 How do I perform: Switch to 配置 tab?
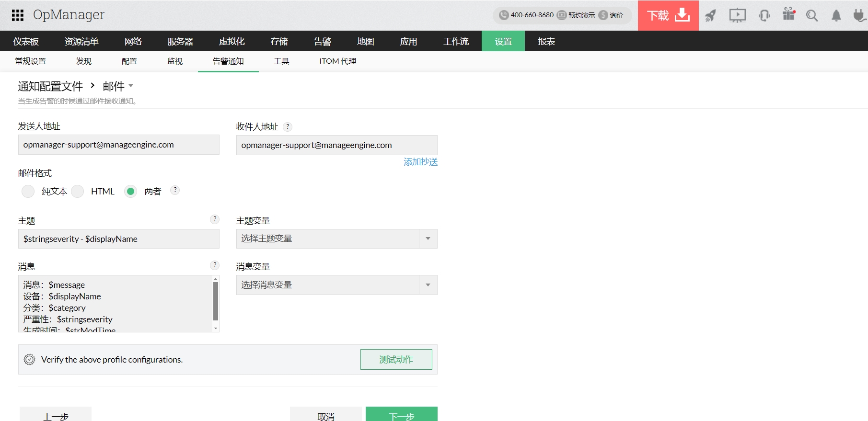pyautogui.click(x=129, y=61)
